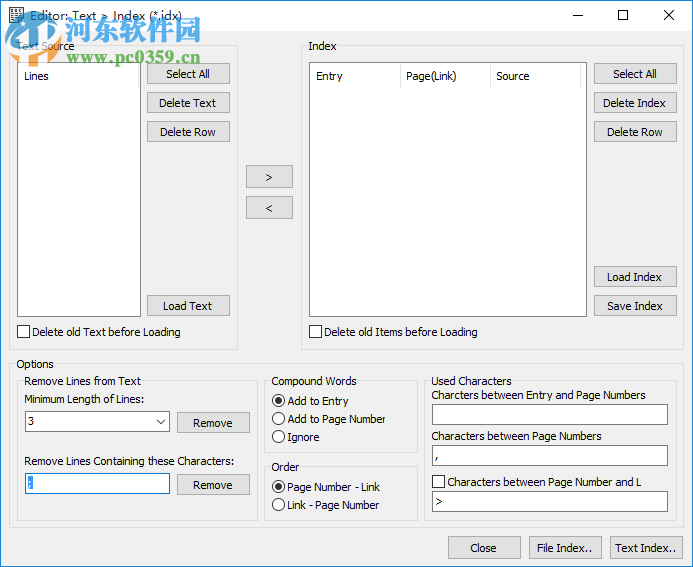Click Remove next to minimum length

pyautogui.click(x=213, y=423)
